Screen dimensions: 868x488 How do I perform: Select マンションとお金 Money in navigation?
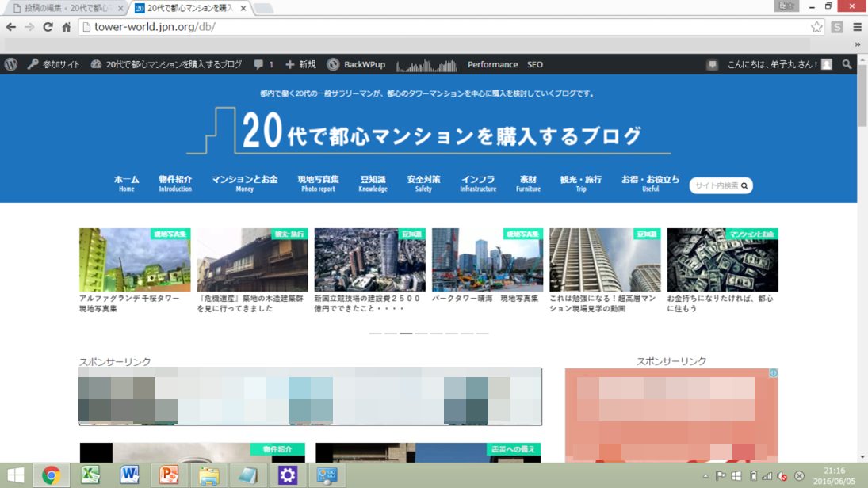point(244,183)
